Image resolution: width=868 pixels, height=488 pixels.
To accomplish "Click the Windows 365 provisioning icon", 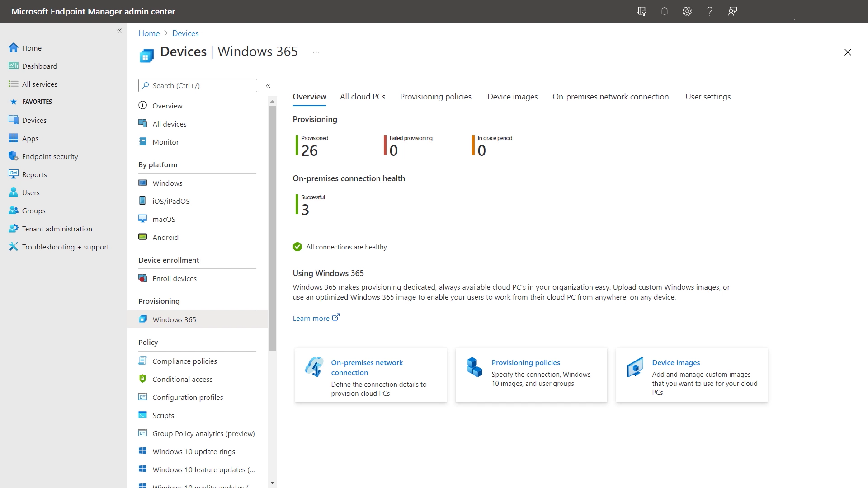I will 143,319.
